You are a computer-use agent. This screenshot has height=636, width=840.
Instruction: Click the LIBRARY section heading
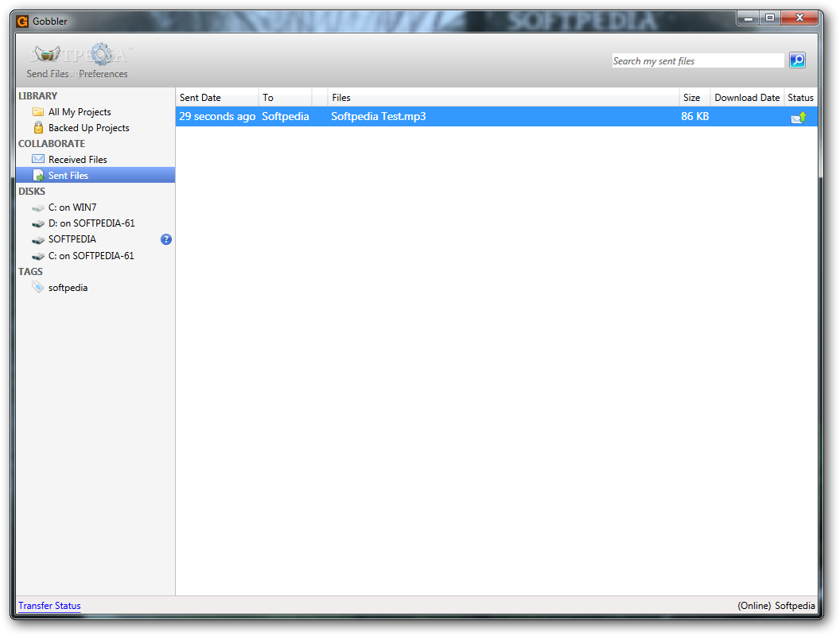37,96
